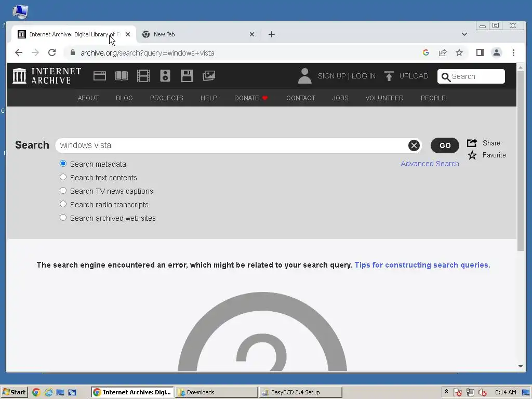Open the CONTACT menu item
This screenshot has width=532, height=399.
click(x=301, y=98)
